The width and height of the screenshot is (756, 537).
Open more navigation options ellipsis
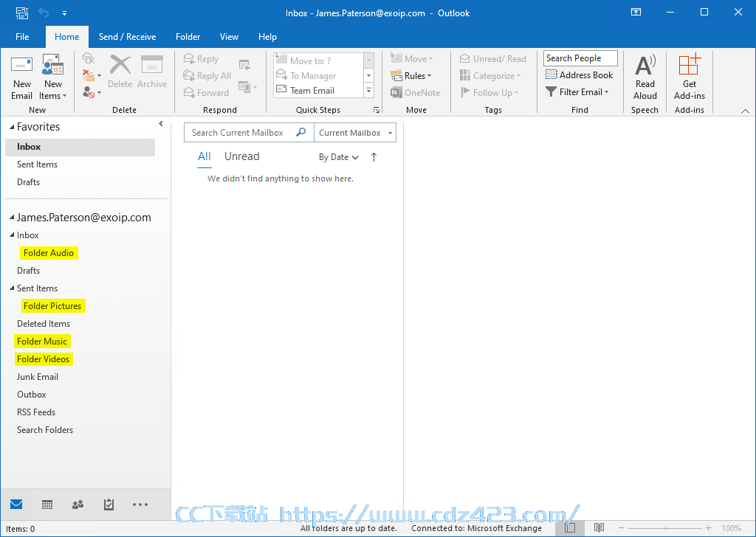[140, 505]
